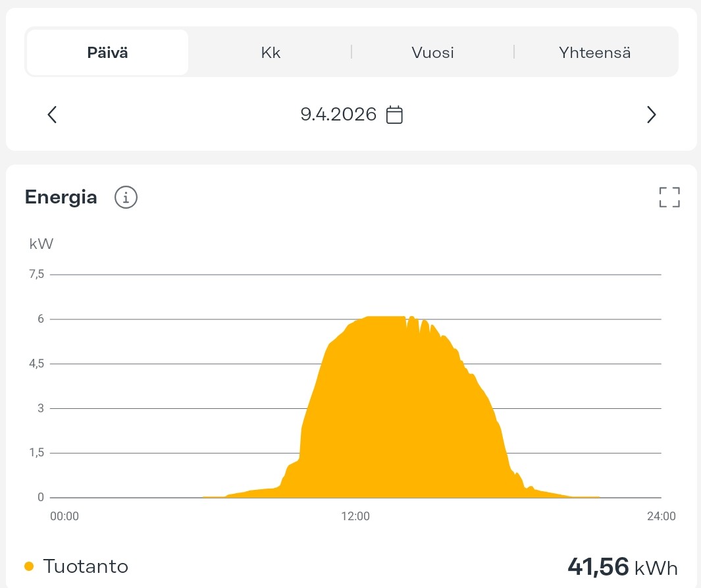Show the Yhteensä total tab
This screenshot has height=588, width=701.
(594, 53)
